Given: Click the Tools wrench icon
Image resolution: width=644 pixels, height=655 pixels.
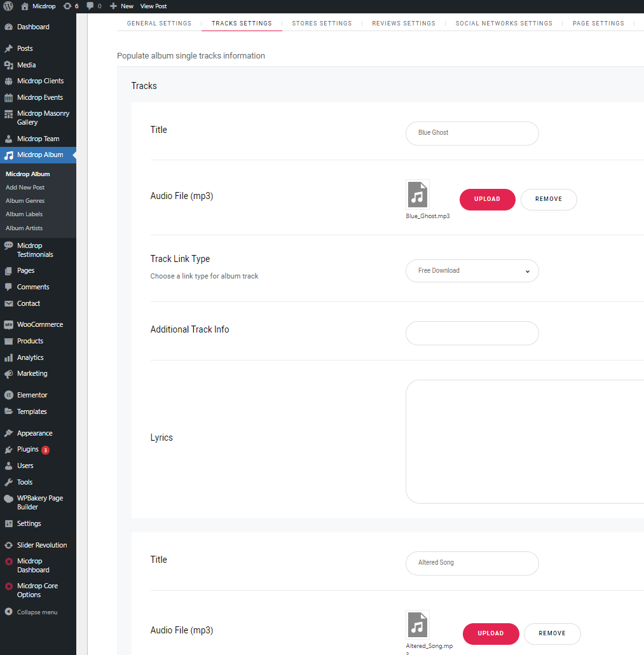Looking at the screenshot, I should [x=9, y=483].
